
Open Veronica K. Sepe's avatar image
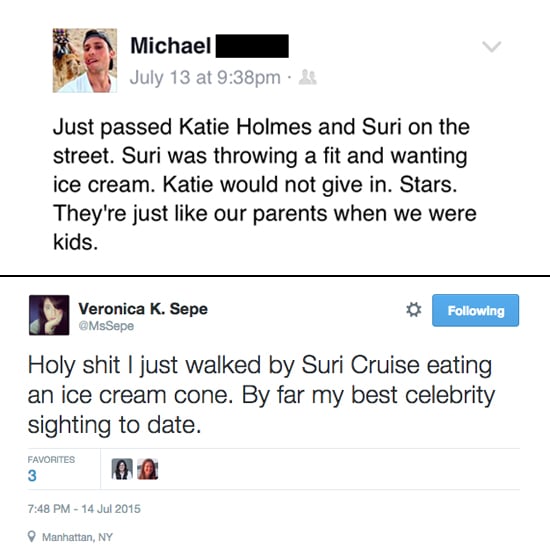(x=49, y=315)
